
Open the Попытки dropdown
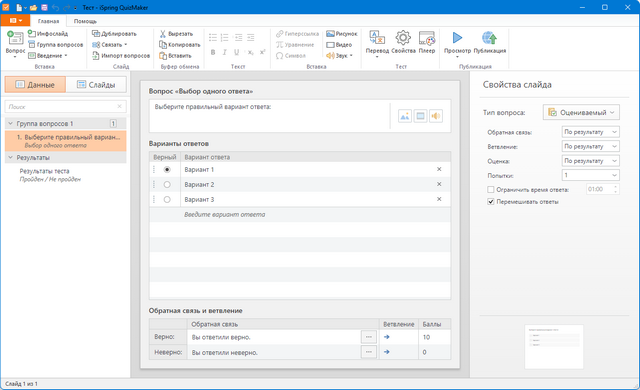(590, 175)
